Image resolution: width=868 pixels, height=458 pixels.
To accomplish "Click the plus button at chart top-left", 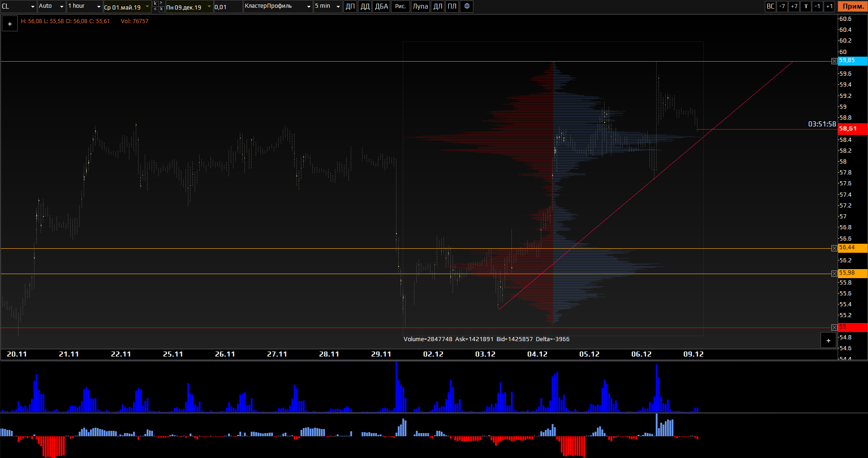I will coord(10,24).
